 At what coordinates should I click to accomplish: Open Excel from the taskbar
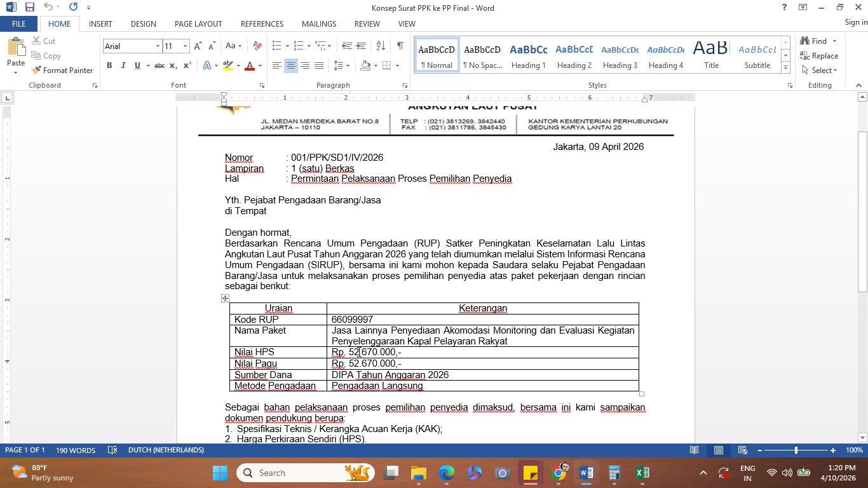[642, 473]
